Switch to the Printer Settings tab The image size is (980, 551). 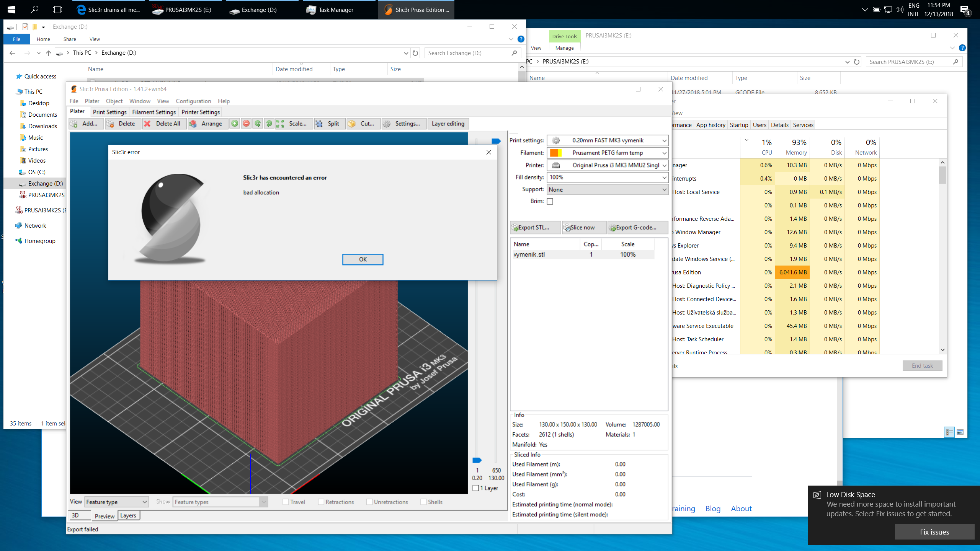click(x=200, y=112)
